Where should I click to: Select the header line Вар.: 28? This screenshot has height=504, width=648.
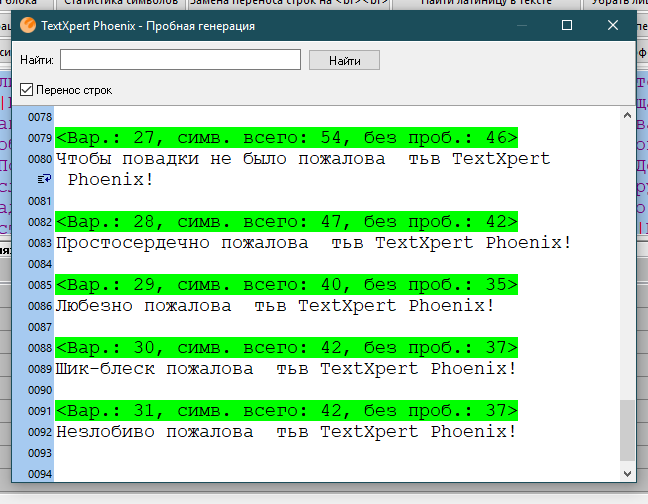[286, 222]
